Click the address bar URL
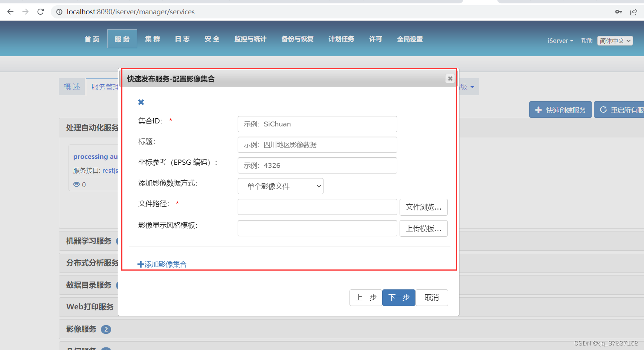 tap(131, 12)
